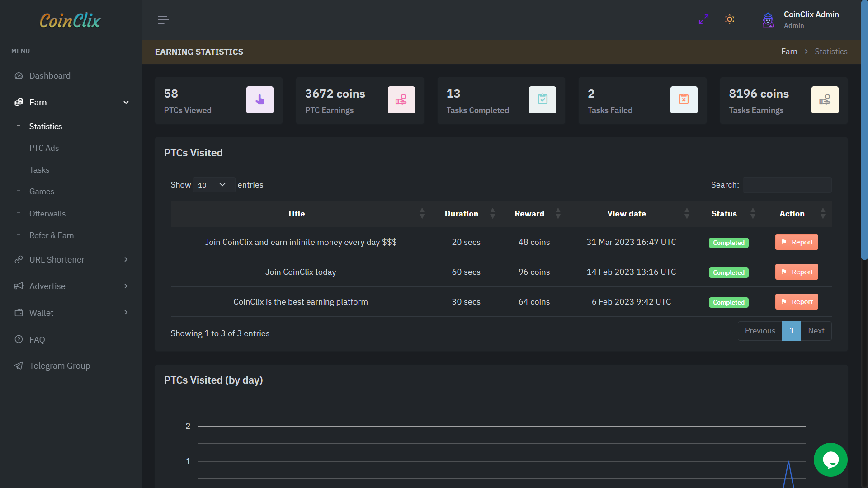Report the 'Join CoinClix and earn infinite money' ad
The image size is (868, 488).
pos(797,242)
